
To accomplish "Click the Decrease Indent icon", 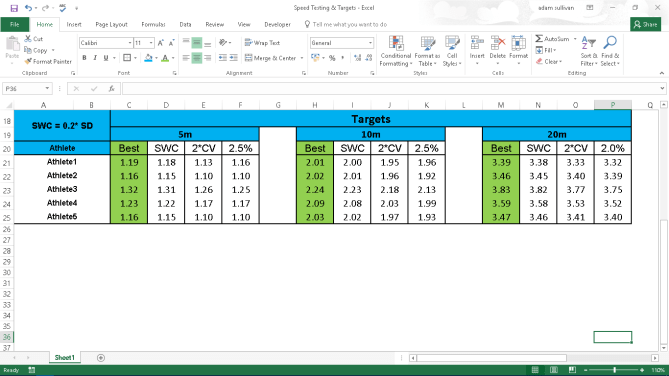I will click(223, 58).
